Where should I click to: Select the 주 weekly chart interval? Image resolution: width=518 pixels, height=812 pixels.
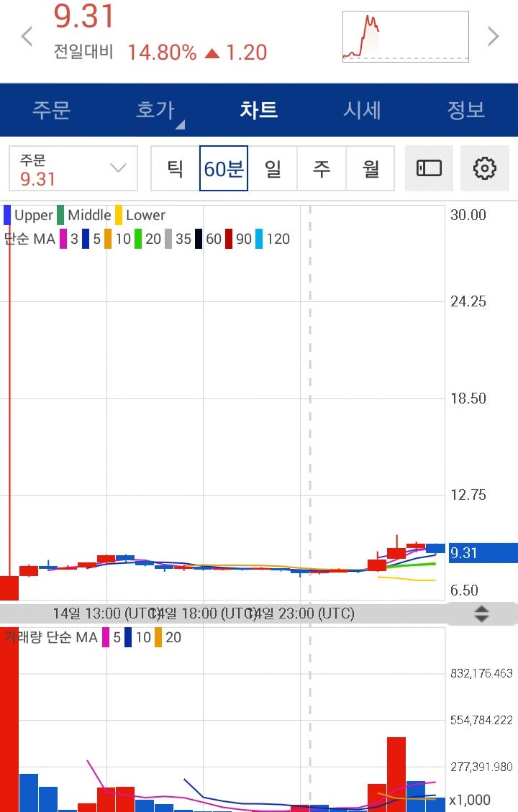coord(321,168)
